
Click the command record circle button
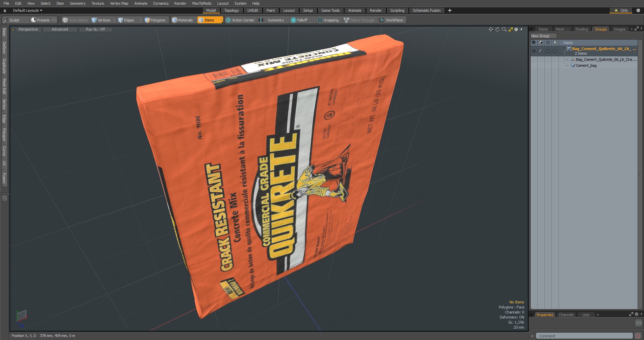tap(638, 336)
